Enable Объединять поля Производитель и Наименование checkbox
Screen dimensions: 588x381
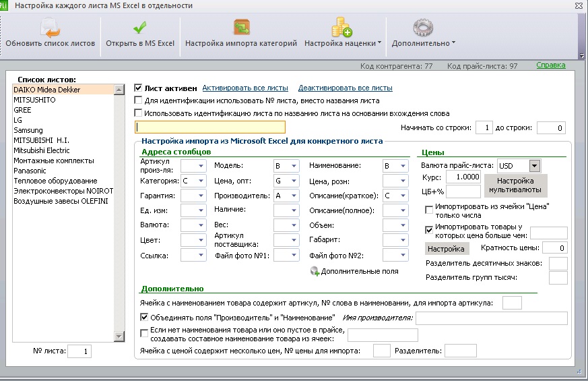[x=144, y=317]
